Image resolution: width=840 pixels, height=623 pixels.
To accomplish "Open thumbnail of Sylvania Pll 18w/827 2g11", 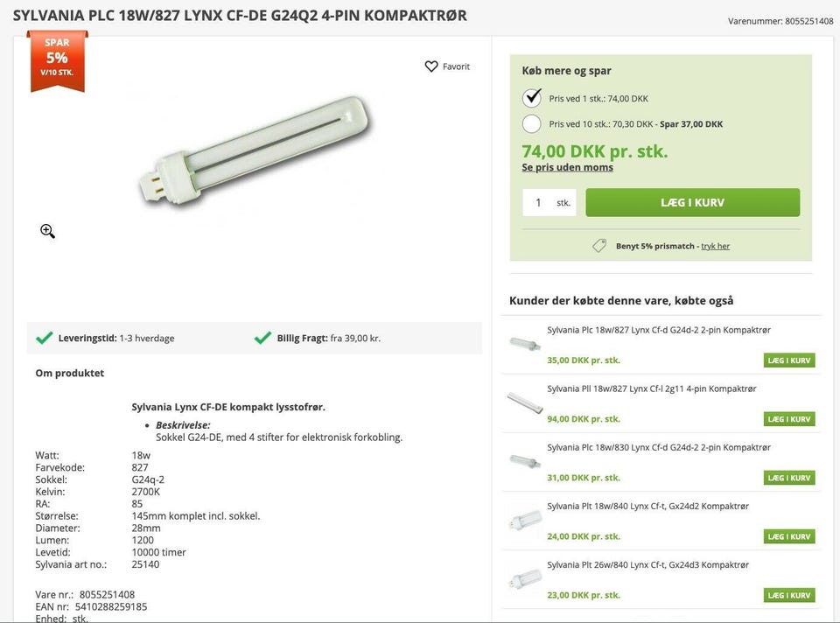I will 525,402.
